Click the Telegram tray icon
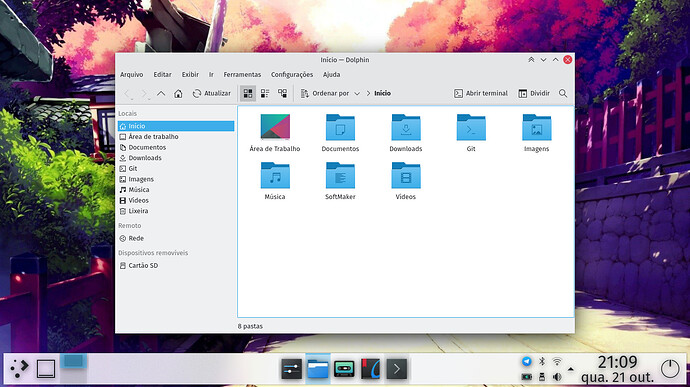The width and height of the screenshot is (690, 387). click(x=527, y=361)
